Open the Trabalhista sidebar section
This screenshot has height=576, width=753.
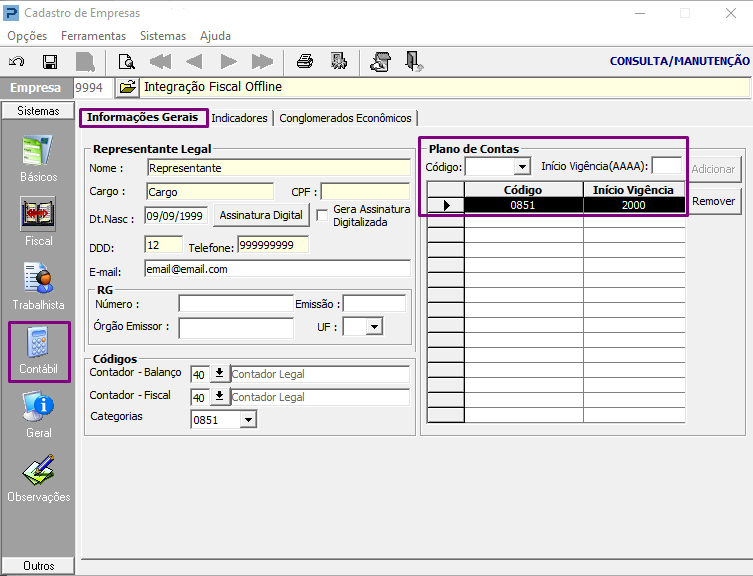(38, 286)
